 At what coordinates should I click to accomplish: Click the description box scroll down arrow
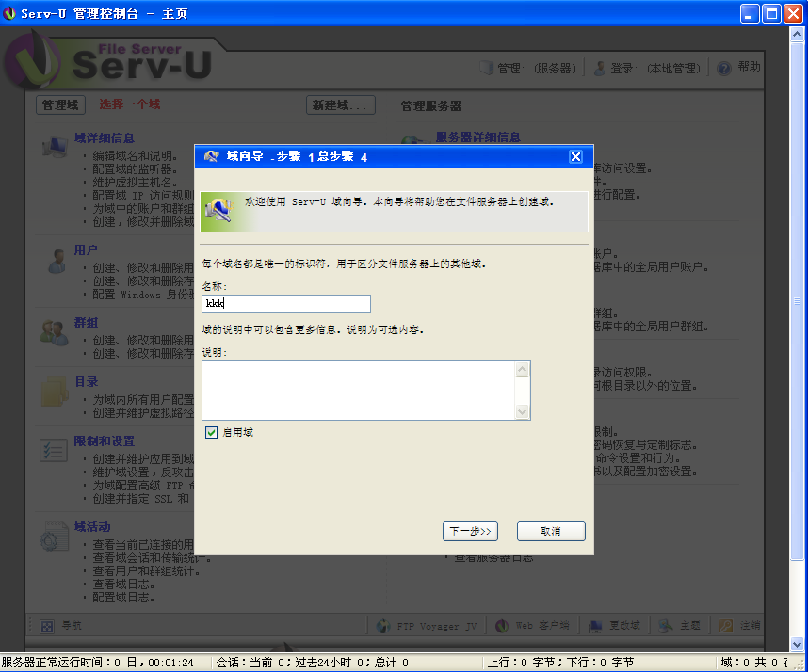point(522,411)
